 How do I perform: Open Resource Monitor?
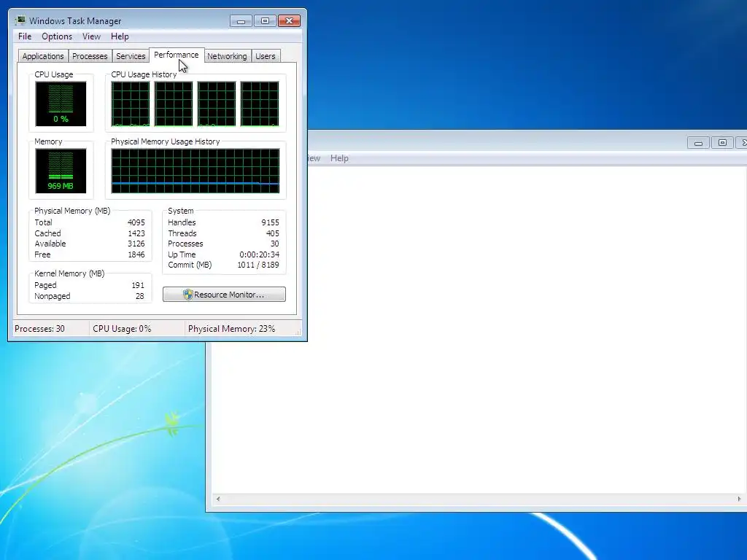pos(224,295)
